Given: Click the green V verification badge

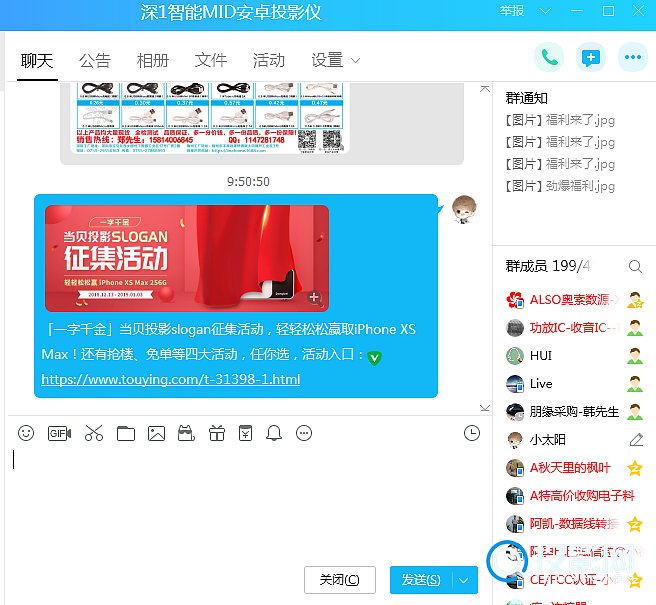Looking at the screenshot, I should pos(374,358).
